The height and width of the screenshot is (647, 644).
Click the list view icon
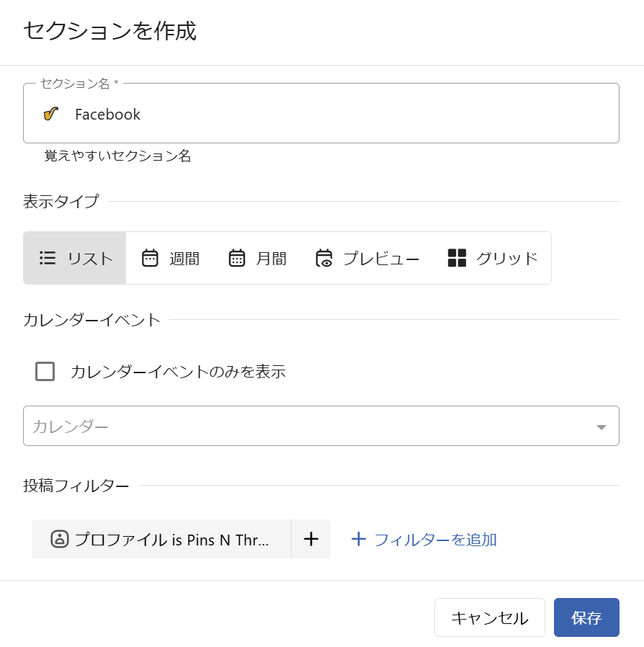click(48, 258)
